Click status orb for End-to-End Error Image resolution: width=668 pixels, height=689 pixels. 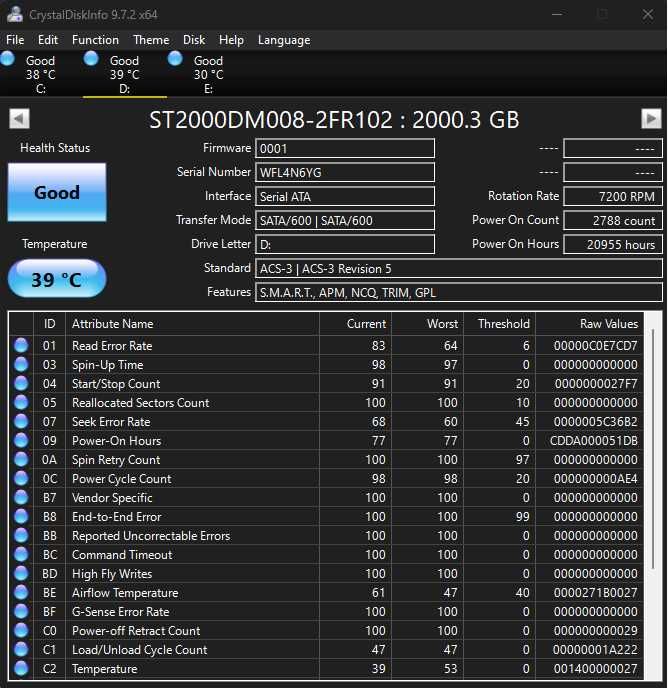(x=21, y=516)
